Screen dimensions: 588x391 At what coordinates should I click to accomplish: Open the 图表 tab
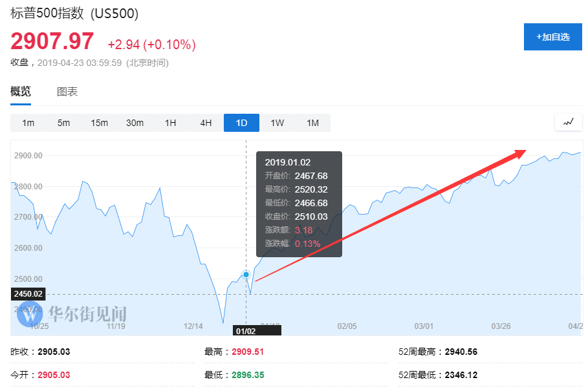coord(67,92)
